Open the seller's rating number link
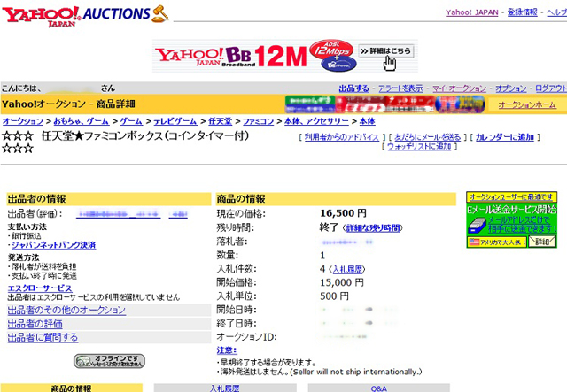This screenshot has height=392, width=567. 178,214
